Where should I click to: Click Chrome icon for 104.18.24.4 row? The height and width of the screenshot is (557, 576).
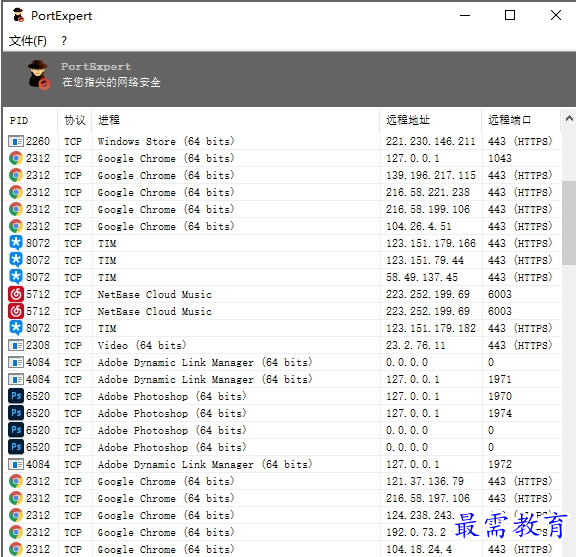15,549
